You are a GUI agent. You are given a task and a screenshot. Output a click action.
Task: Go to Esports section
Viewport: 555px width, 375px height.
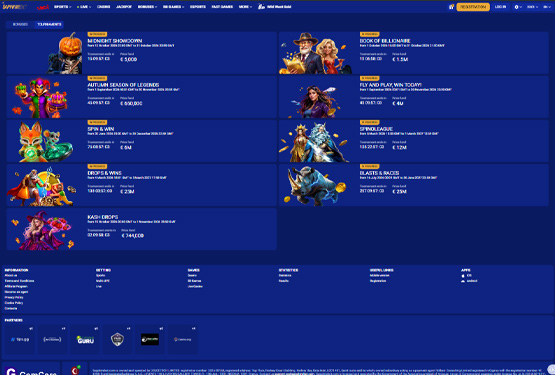pos(198,7)
